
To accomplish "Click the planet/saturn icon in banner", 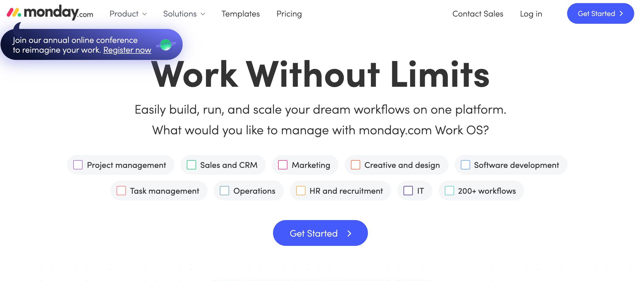I will [x=166, y=45].
